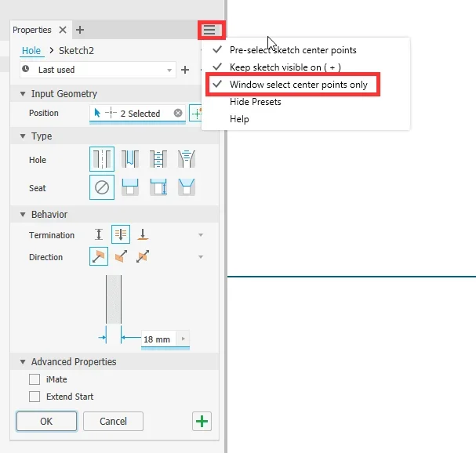Collapse the Behavior section
The image size is (476, 453).
click(23, 215)
